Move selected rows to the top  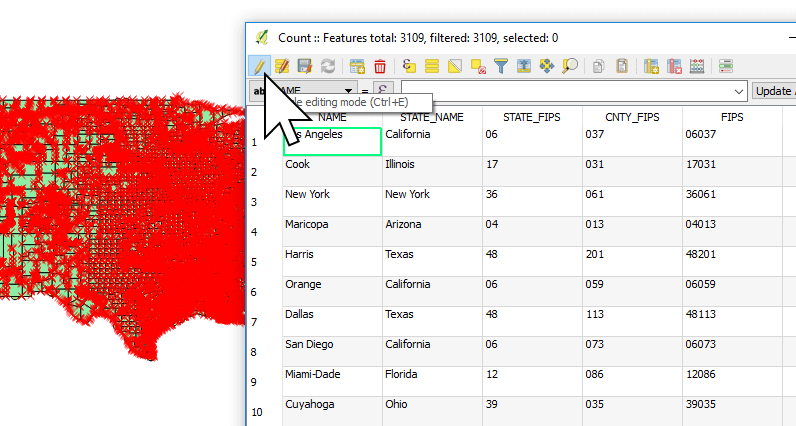[x=524, y=66]
